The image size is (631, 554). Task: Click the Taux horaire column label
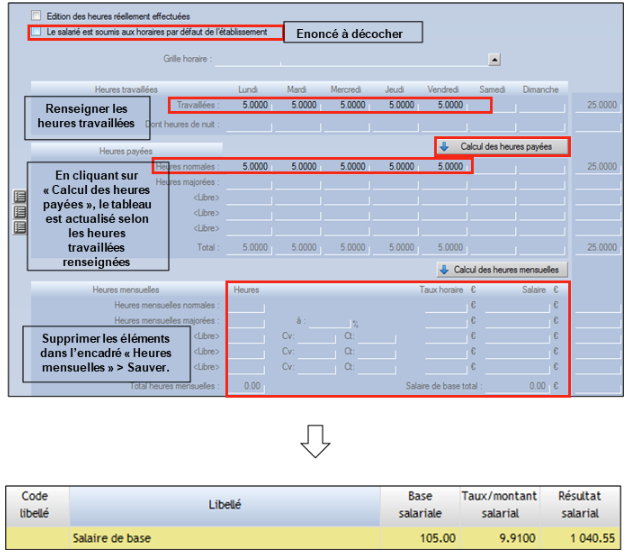tap(441, 290)
